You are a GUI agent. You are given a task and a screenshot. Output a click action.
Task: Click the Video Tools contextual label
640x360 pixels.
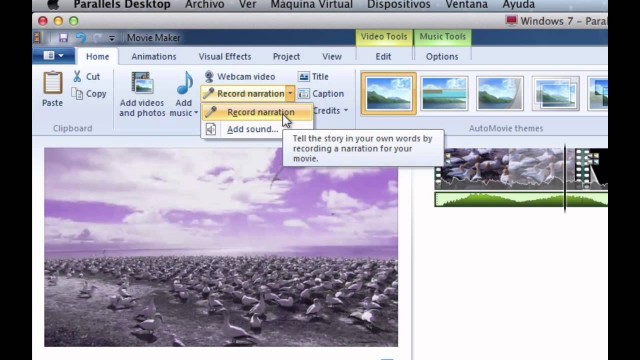pyautogui.click(x=384, y=37)
